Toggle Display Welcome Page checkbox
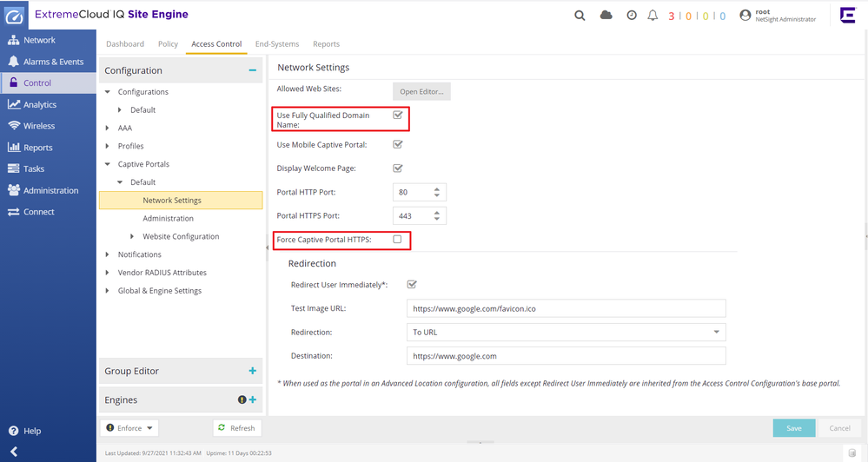The image size is (868, 462). coord(397,168)
